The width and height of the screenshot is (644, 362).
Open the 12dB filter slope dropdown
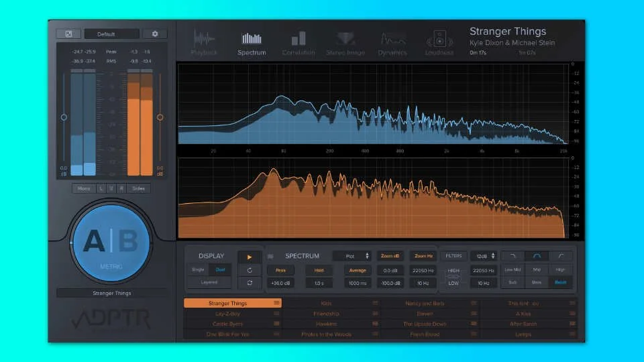point(484,256)
